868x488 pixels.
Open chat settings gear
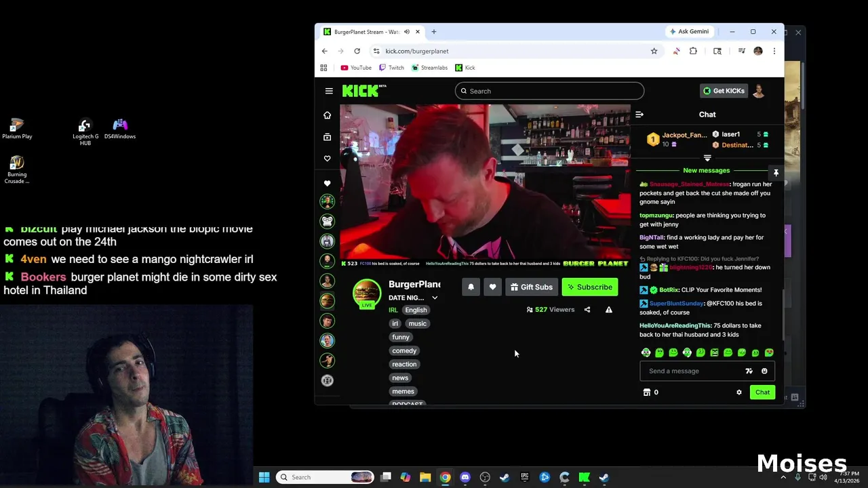click(x=739, y=392)
